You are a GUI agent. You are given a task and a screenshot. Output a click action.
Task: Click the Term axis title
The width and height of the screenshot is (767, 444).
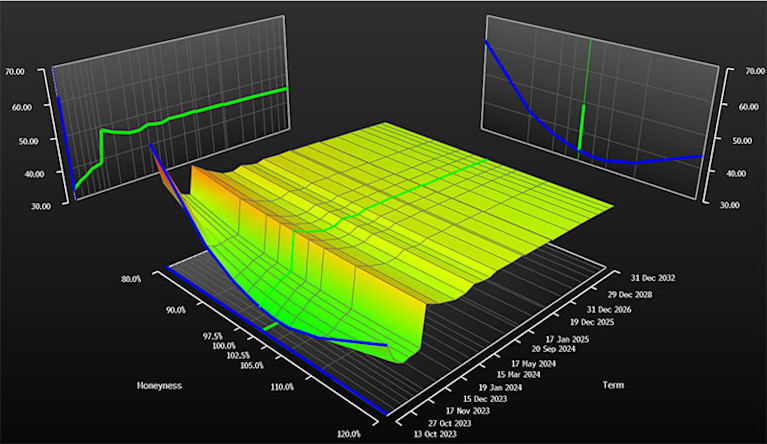613,385
